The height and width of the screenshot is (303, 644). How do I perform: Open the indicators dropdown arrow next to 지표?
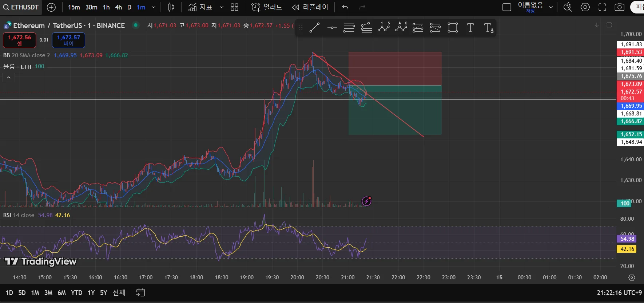pyautogui.click(x=221, y=7)
